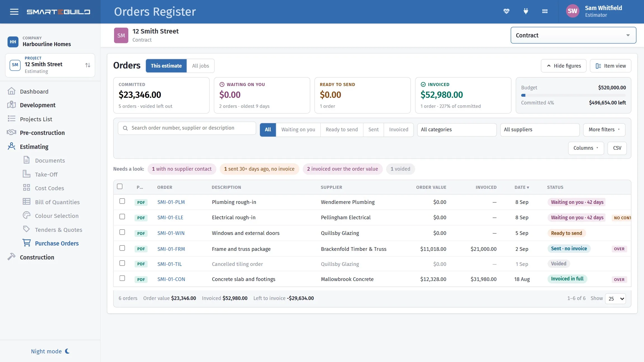Open the Take-Off page

pos(46,174)
